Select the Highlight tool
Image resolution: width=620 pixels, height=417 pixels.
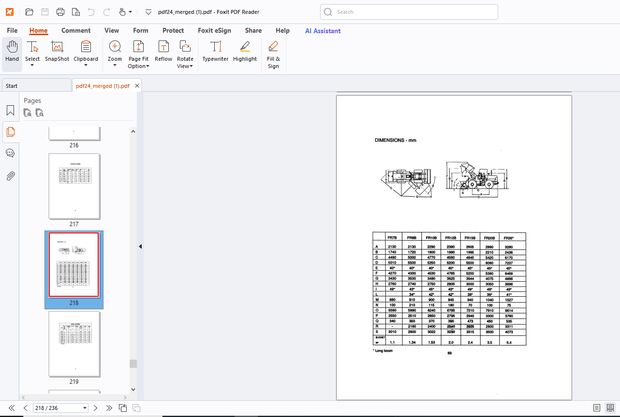245,51
